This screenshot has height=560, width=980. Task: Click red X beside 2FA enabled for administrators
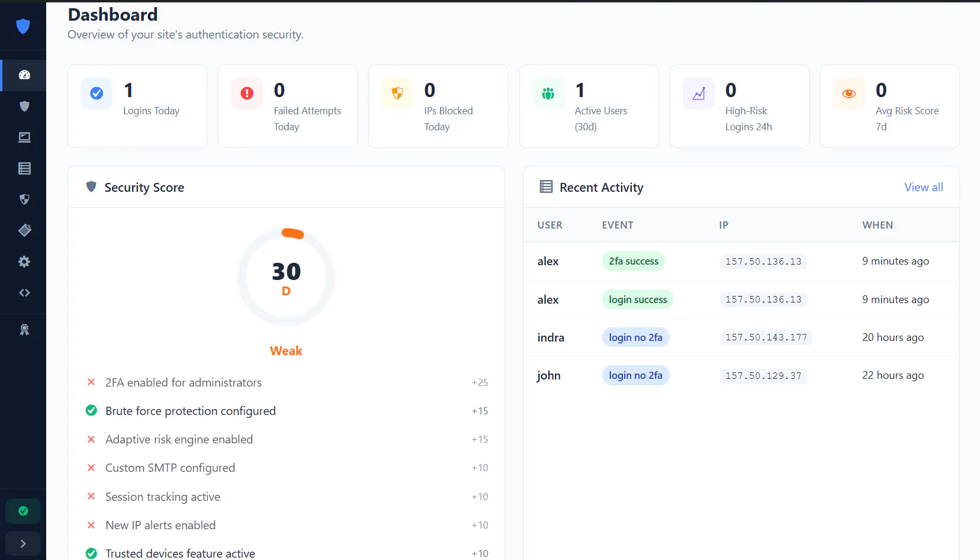[x=91, y=382]
